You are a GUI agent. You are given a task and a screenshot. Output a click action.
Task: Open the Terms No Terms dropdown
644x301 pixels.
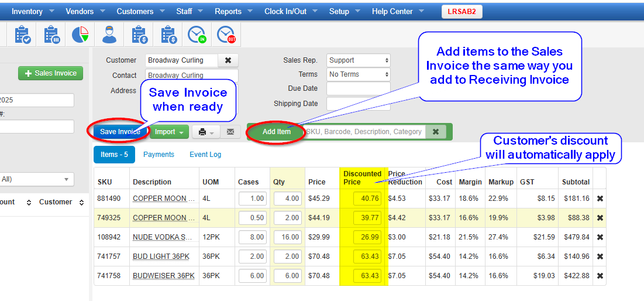pos(358,74)
